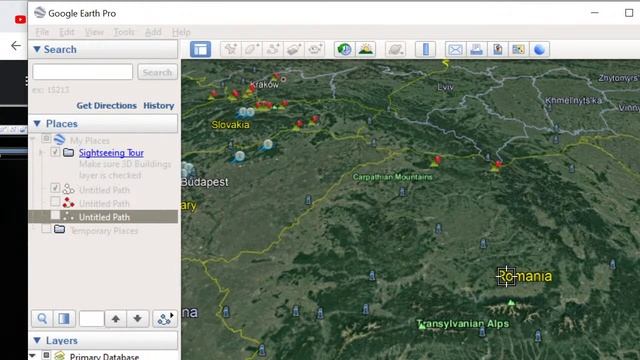This screenshot has width=640, height=360.
Task: Move selected place down with arrow
Action: click(138, 318)
